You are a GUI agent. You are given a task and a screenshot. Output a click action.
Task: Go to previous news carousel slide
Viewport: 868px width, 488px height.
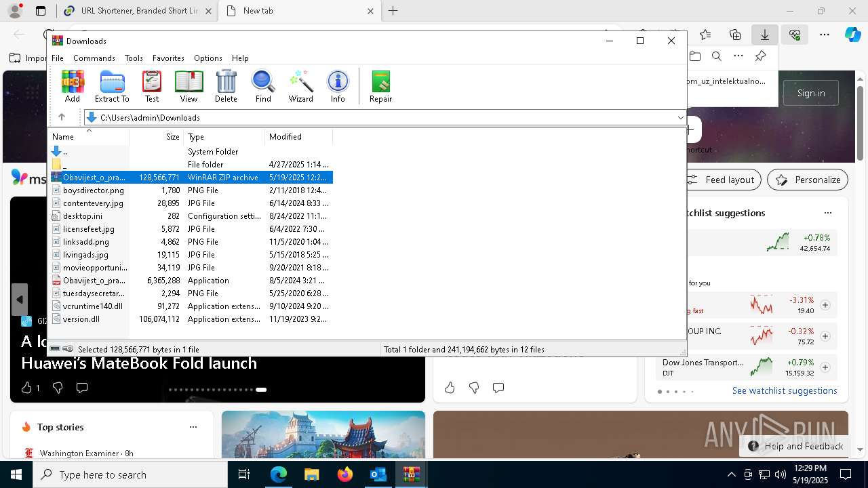click(x=20, y=300)
